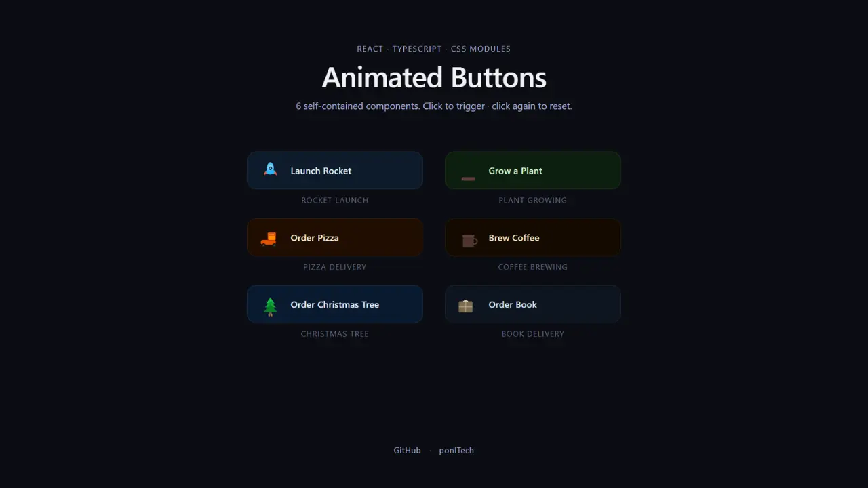
Task: Visit the ponITech link at the bottom
Action: [x=456, y=450]
